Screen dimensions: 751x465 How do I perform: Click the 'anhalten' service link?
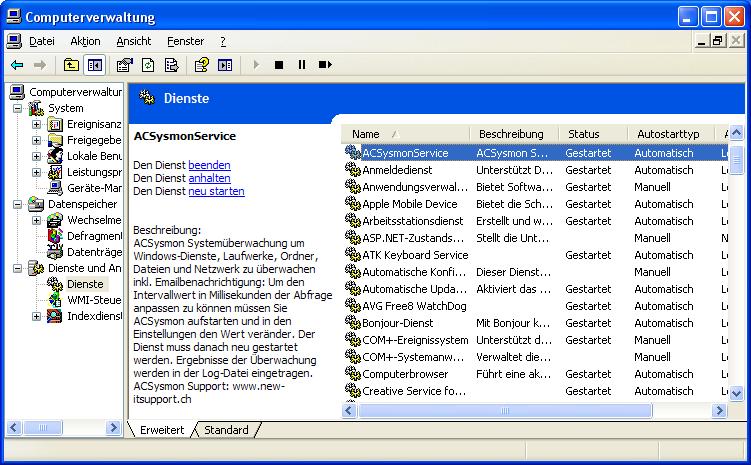tap(209, 178)
